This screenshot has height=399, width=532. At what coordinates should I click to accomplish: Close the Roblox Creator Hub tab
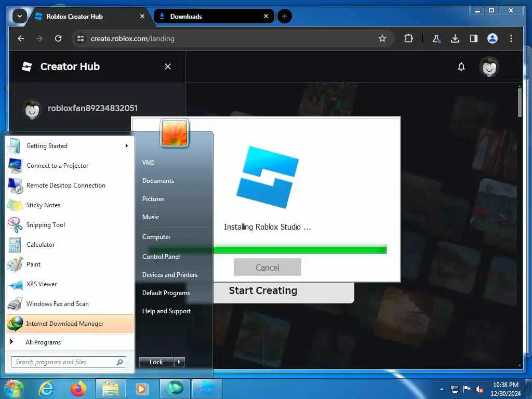pos(142,16)
